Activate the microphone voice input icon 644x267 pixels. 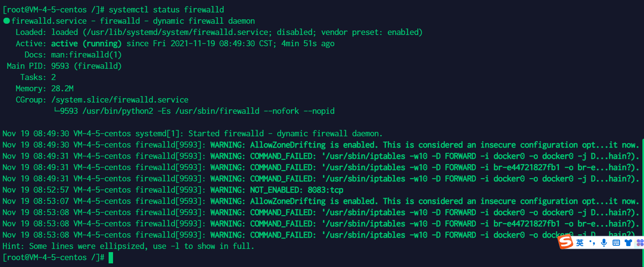604,242
